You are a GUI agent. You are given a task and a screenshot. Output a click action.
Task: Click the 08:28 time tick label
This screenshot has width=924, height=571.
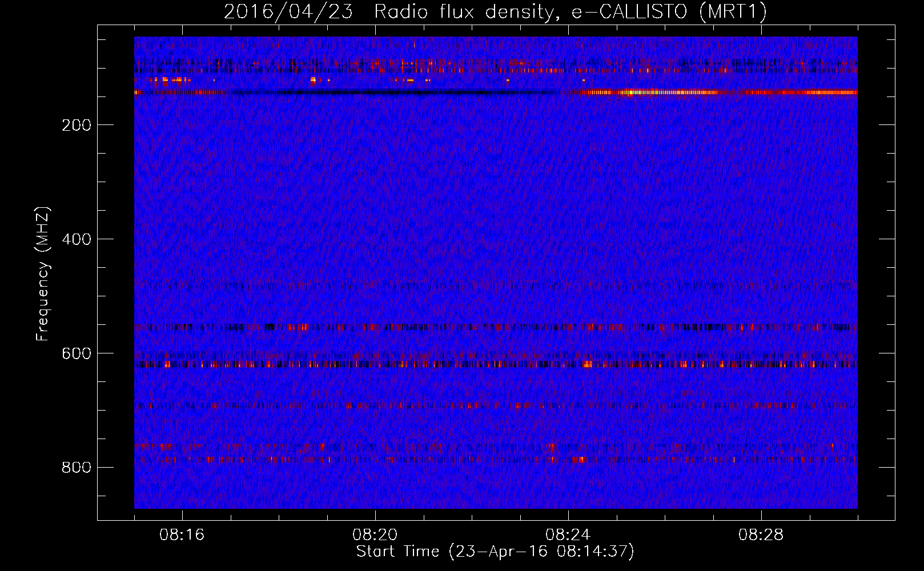(x=761, y=535)
